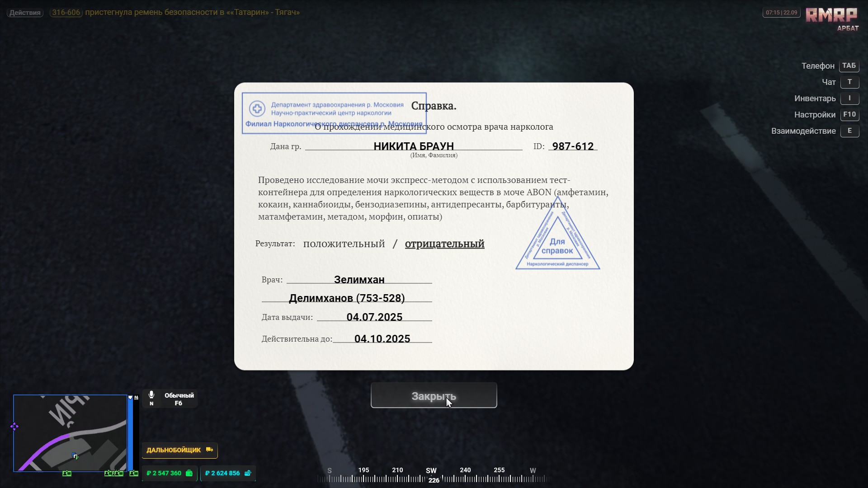The image size is (868, 488).
Task: Click the heart health icon above blue bar
Action: click(130, 398)
